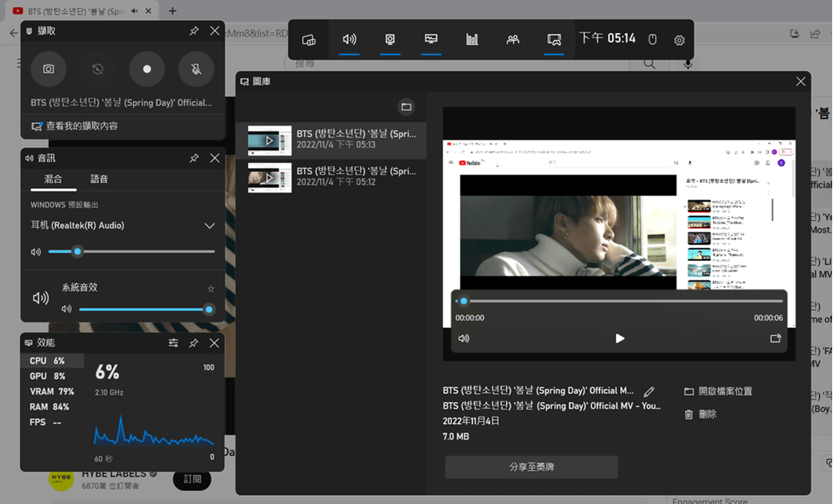The width and height of the screenshot is (833, 504).
Task: Take a screenshot with the camera button
Action: click(x=48, y=69)
